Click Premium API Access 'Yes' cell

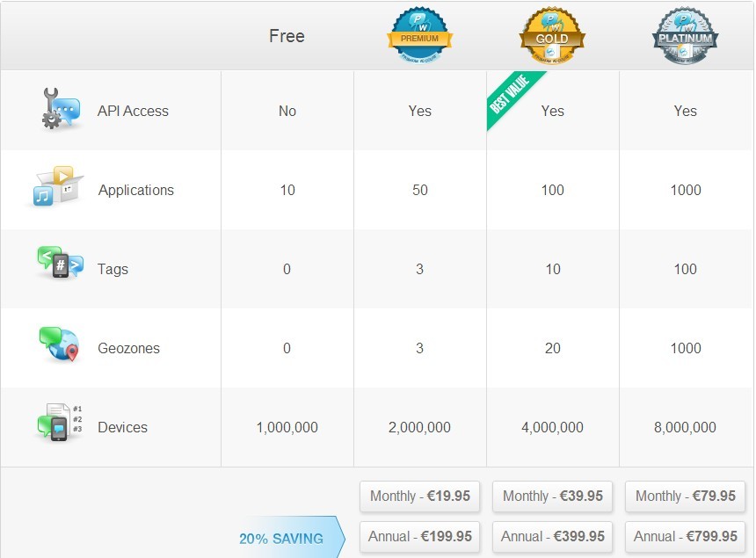pos(420,111)
